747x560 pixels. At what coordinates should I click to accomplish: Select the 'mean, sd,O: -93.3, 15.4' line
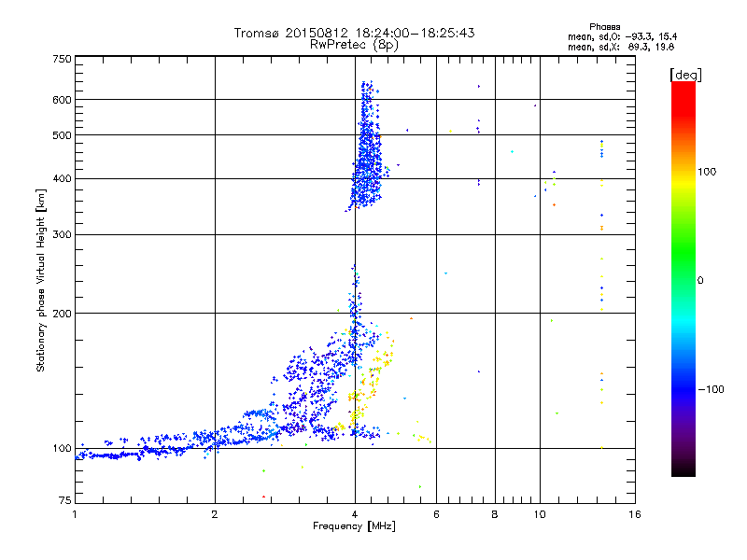point(622,36)
